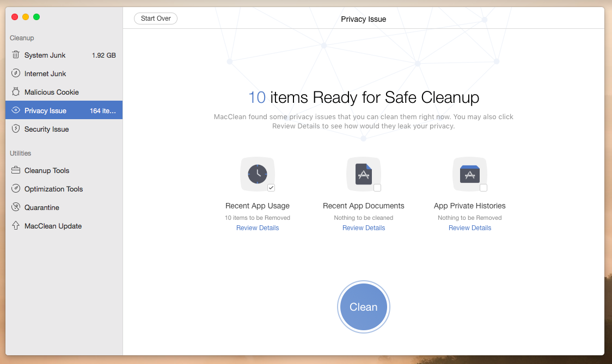Uncheck the Recent App Usage checkbox
This screenshot has width=612, height=364.
click(x=271, y=188)
